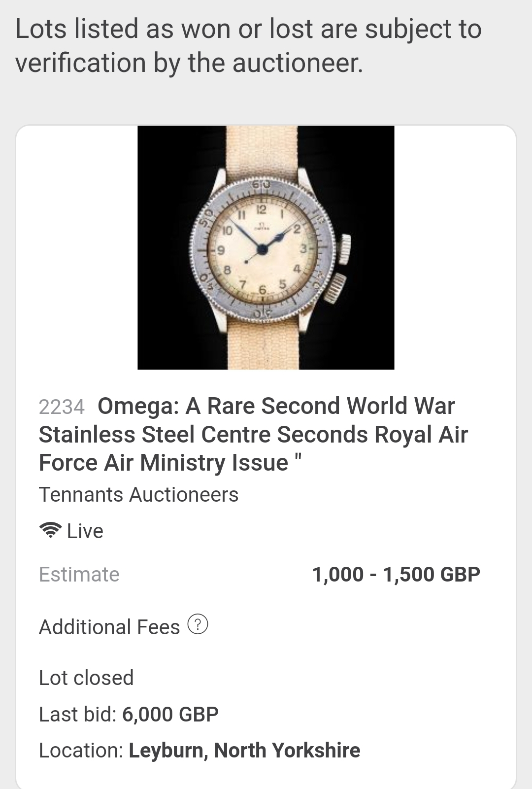This screenshot has width=532, height=789.
Task: Click the auctioneer verification notice text
Action: click(x=248, y=46)
